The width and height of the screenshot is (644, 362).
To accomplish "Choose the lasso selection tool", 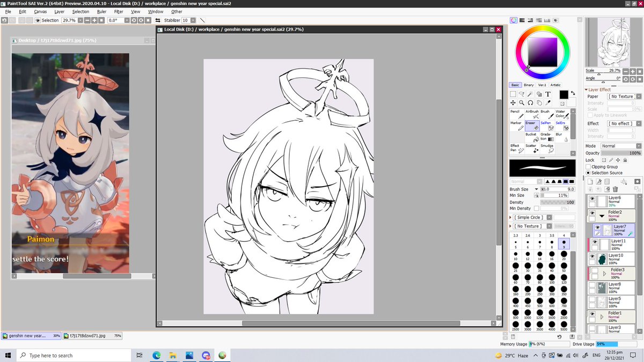I will pyautogui.click(x=522, y=94).
